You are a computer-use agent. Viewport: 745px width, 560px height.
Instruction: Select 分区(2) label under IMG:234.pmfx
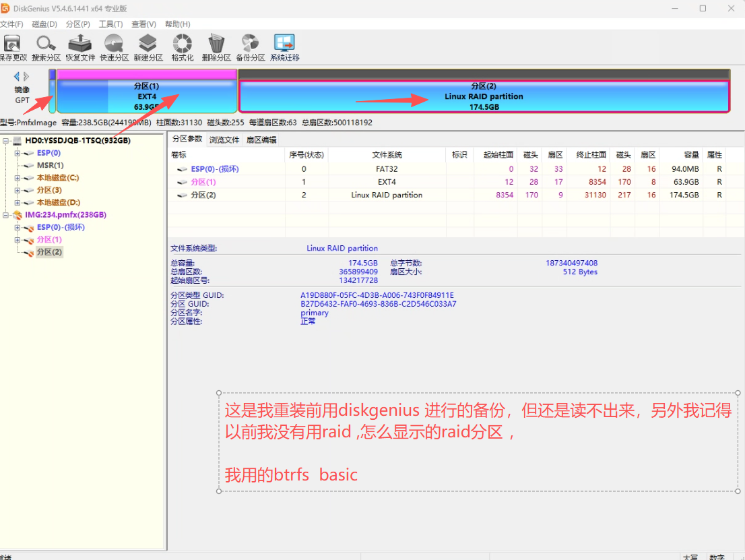(49, 252)
